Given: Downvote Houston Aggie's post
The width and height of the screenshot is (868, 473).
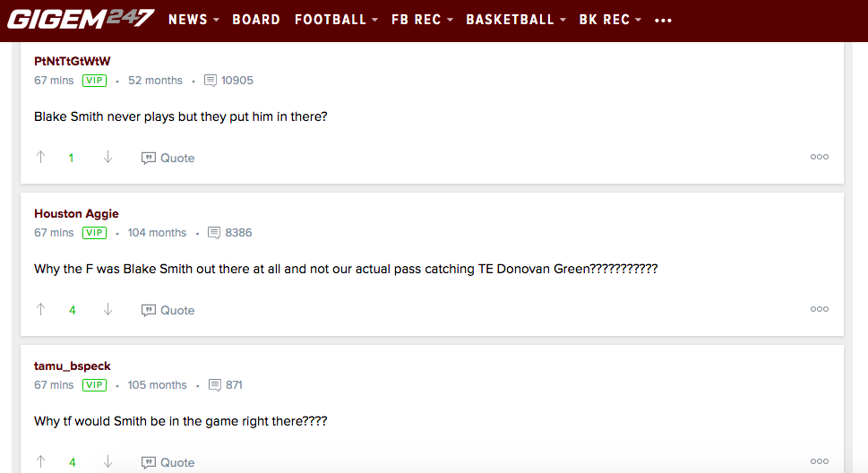Looking at the screenshot, I should 107,310.
